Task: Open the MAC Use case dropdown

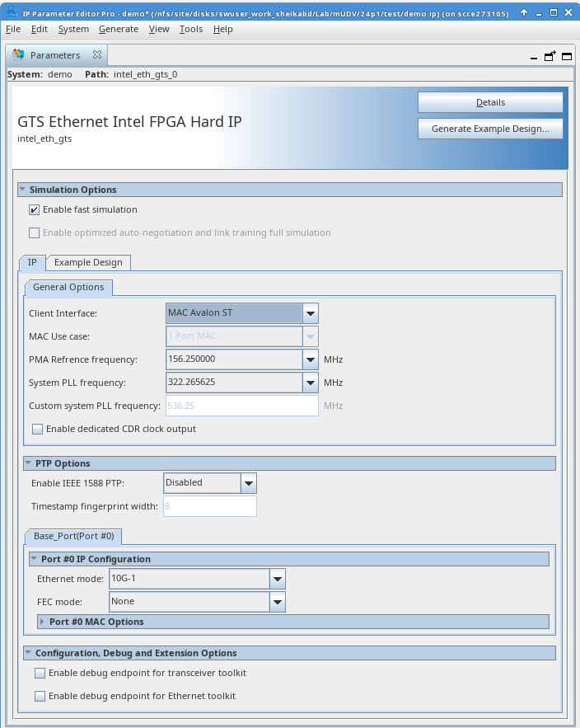Action: (311, 336)
